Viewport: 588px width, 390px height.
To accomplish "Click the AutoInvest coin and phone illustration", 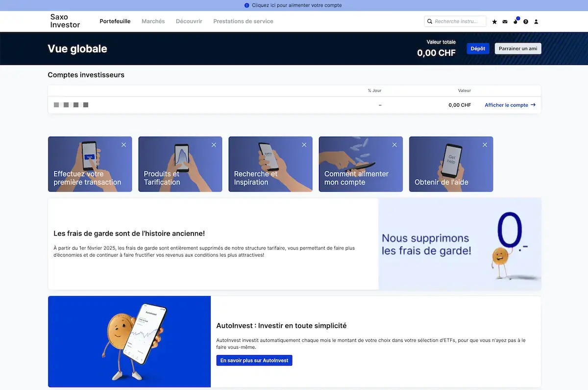I will 129,341.
